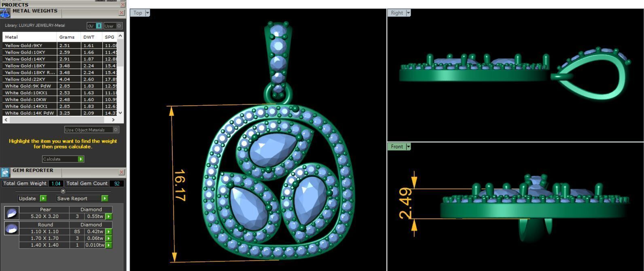
Task: Select the White Gold:14KX1 row
Action: pos(60,106)
